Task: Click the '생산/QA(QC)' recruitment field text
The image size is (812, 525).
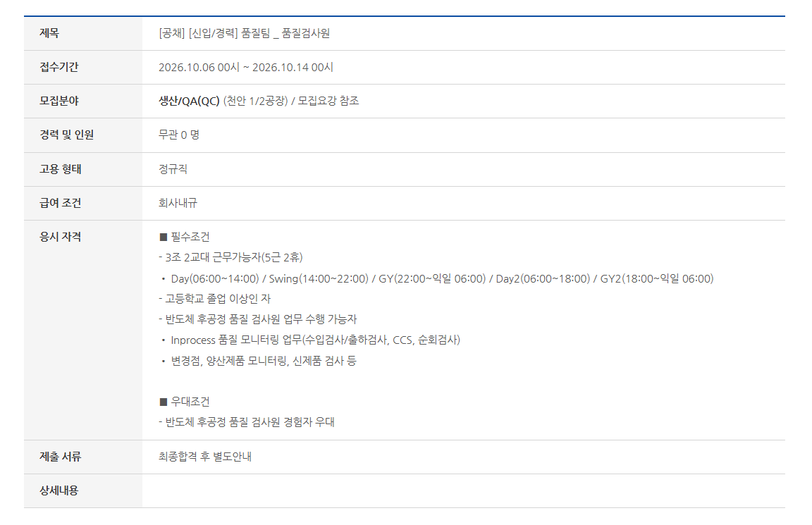Action: pyautogui.click(x=189, y=101)
